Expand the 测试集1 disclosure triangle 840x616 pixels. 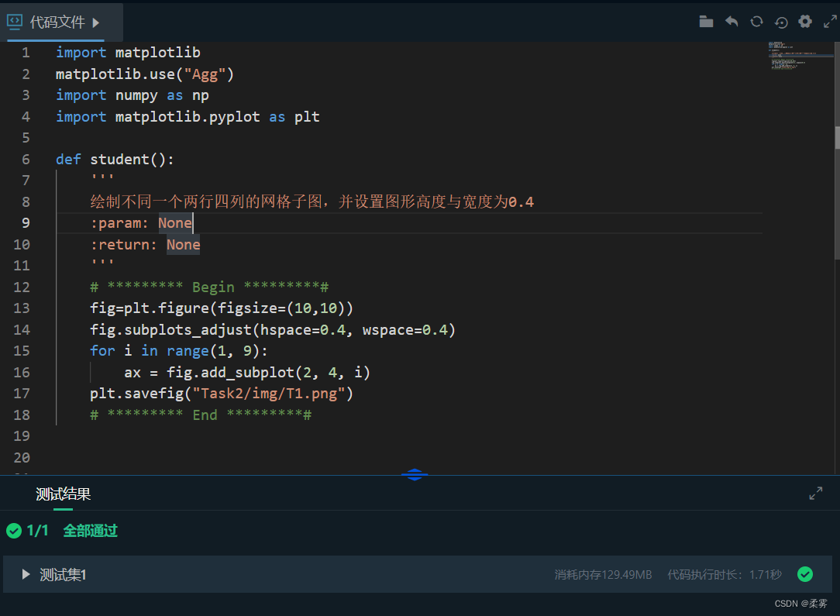click(x=25, y=574)
